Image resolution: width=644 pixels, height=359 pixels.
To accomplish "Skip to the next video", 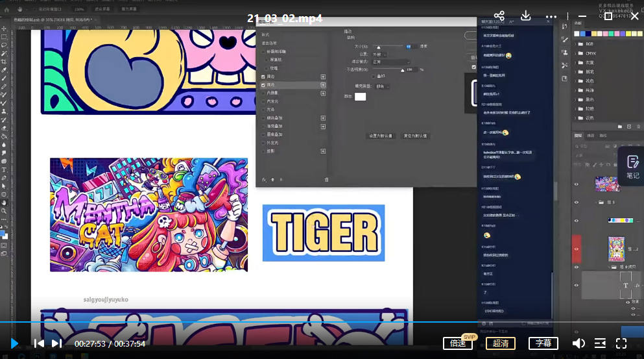I will coord(56,343).
